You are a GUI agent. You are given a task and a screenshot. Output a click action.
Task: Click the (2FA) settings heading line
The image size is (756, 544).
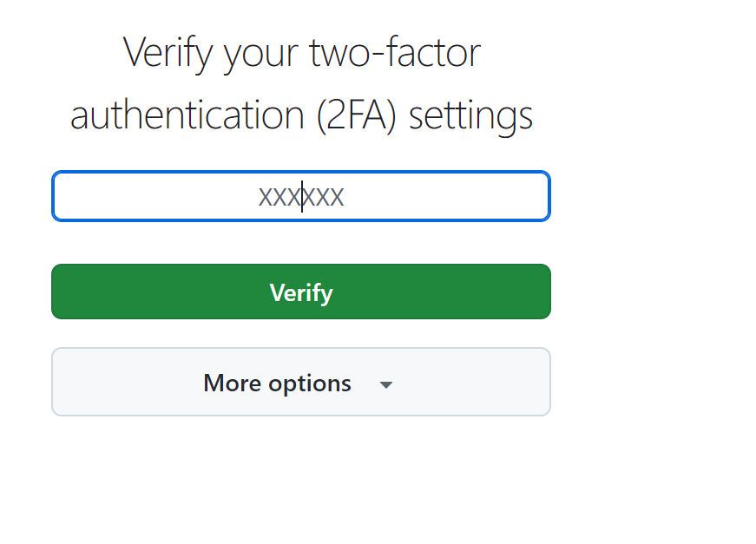click(x=301, y=115)
